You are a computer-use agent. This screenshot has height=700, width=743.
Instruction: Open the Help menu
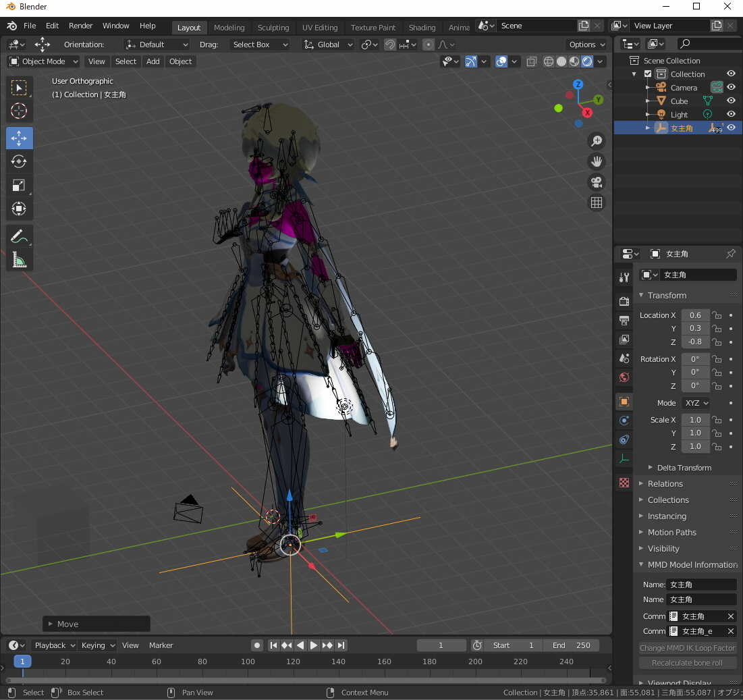click(x=147, y=26)
